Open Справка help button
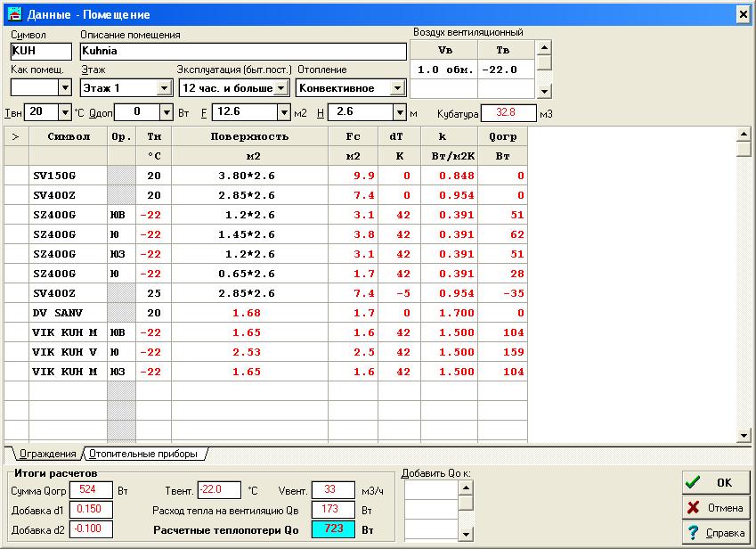The height and width of the screenshot is (549, 756). pos(716,533)
